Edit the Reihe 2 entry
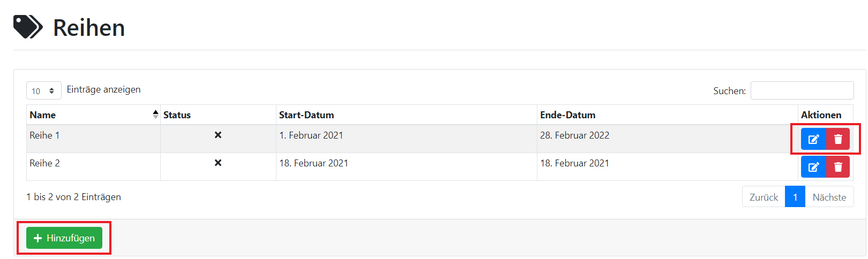Screen dimensions: 868x259 tap(813, 167)
